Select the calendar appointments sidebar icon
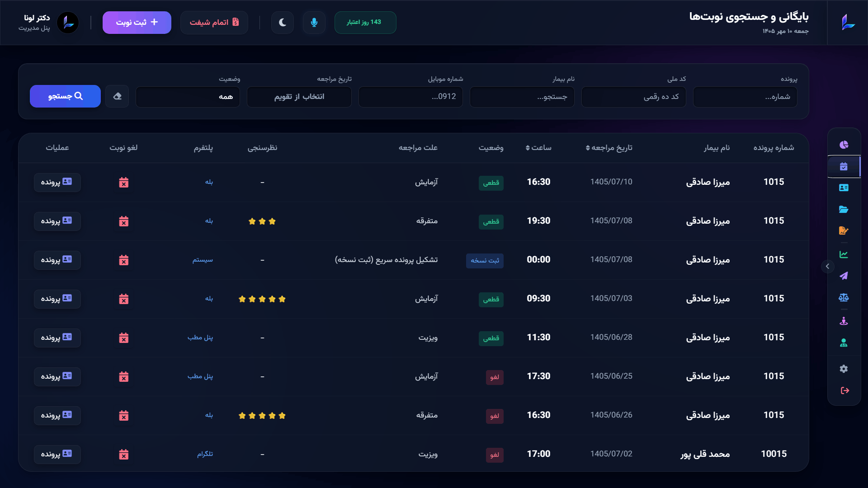 844,166
